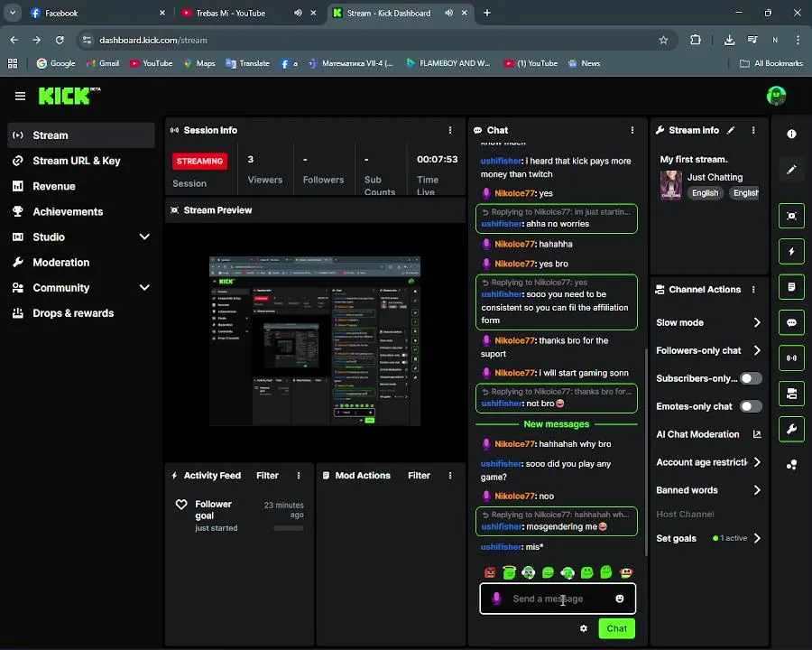The image size is (812, 650).
Task: Open Mod Actions Filter
Action: click(x=419, y=476)
